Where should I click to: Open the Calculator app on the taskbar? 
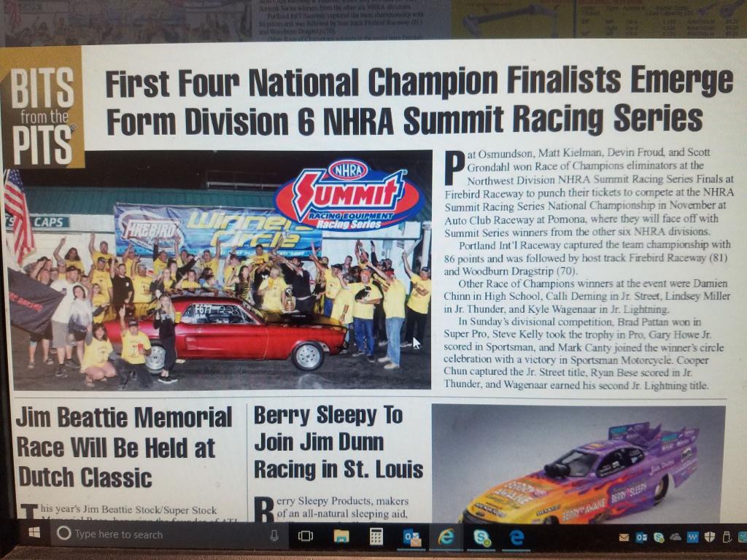coord(376,537)
